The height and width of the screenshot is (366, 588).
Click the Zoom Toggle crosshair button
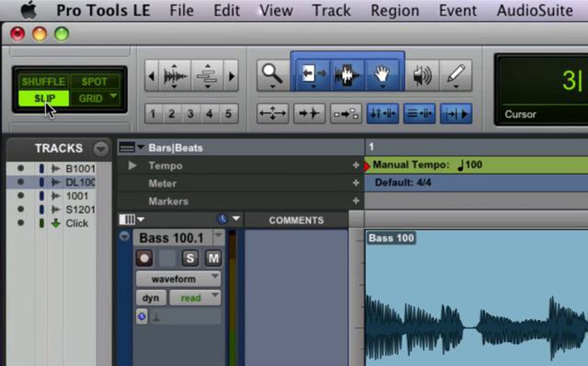coord(272,114)
